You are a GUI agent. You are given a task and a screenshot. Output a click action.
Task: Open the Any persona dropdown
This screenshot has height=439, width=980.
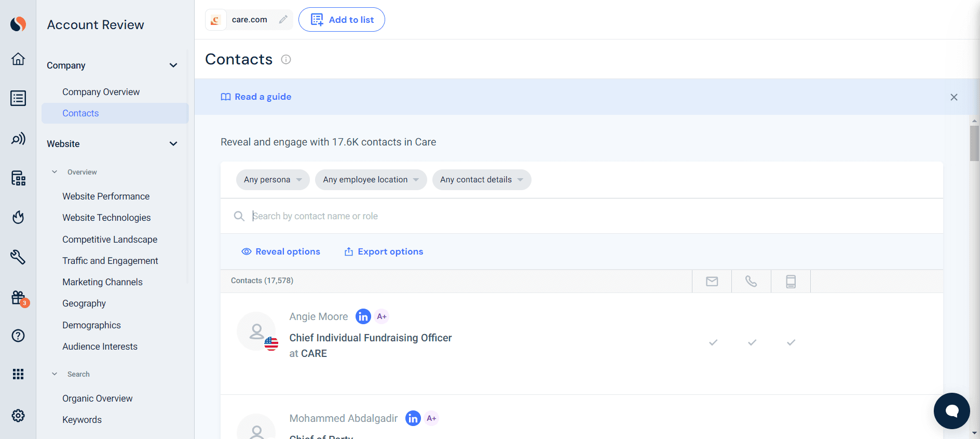tap(273, 180)
